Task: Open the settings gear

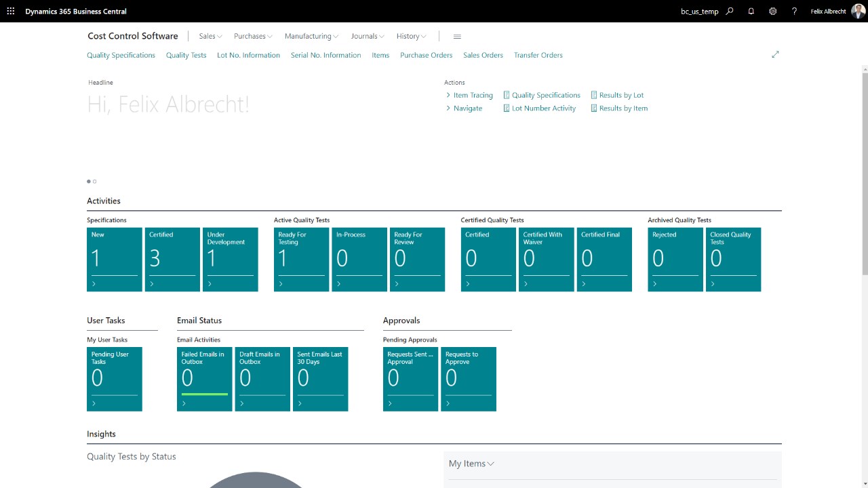Action: click(x=773, y=12)
